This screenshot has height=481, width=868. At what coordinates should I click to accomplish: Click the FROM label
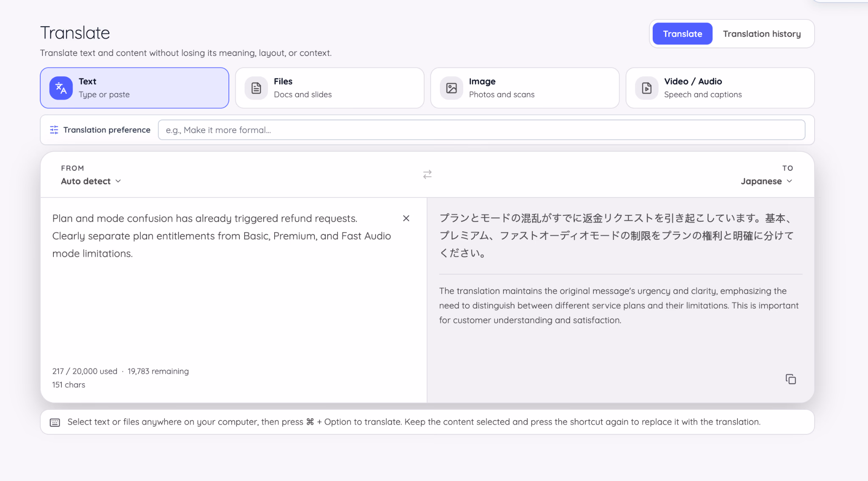[x=72, y=168]
